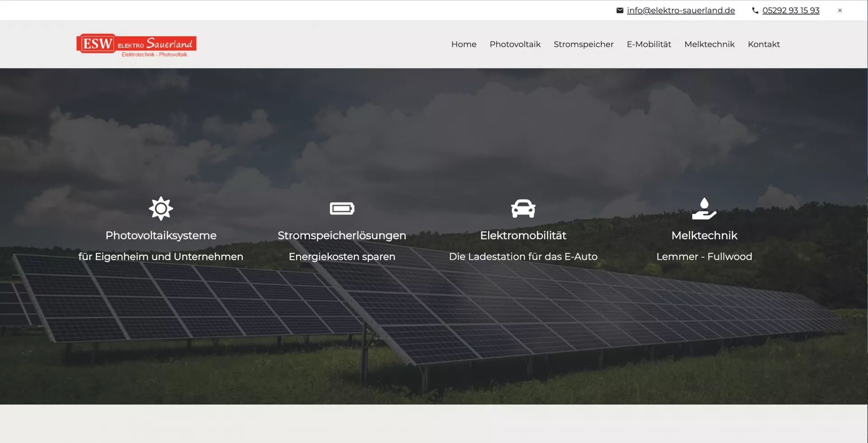Viewport: 868px width, 443px height.
Task: Click the battery icon above Stromspeicherlösungen
Action: (342, 209)
